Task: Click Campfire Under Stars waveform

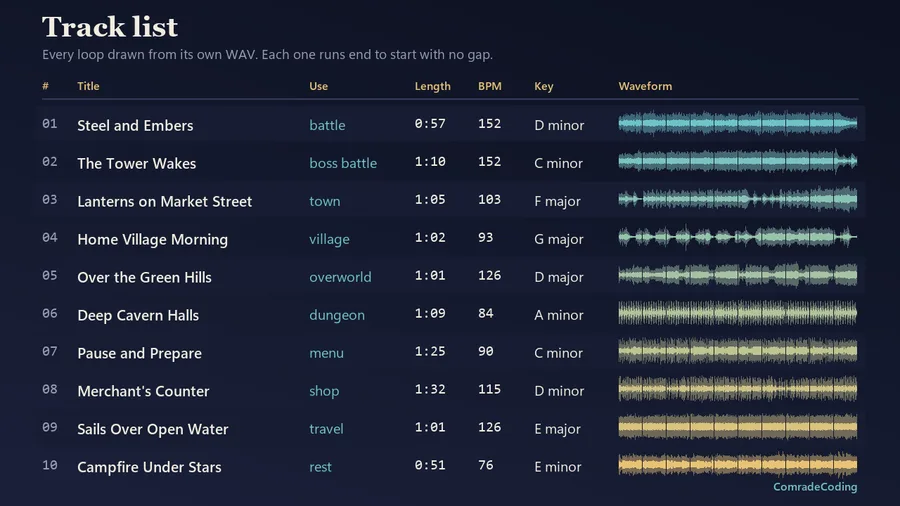Action: pyautogui.click(x=738, y=465)
